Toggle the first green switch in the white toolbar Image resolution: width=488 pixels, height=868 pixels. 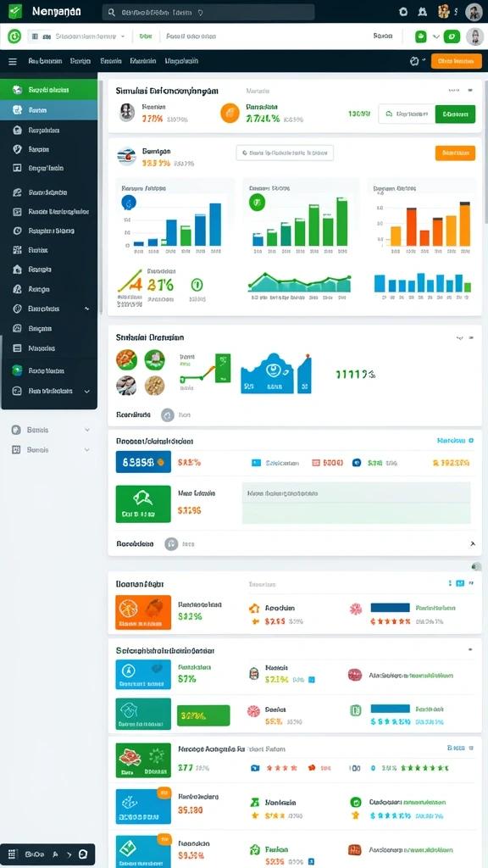coord(421,36)
